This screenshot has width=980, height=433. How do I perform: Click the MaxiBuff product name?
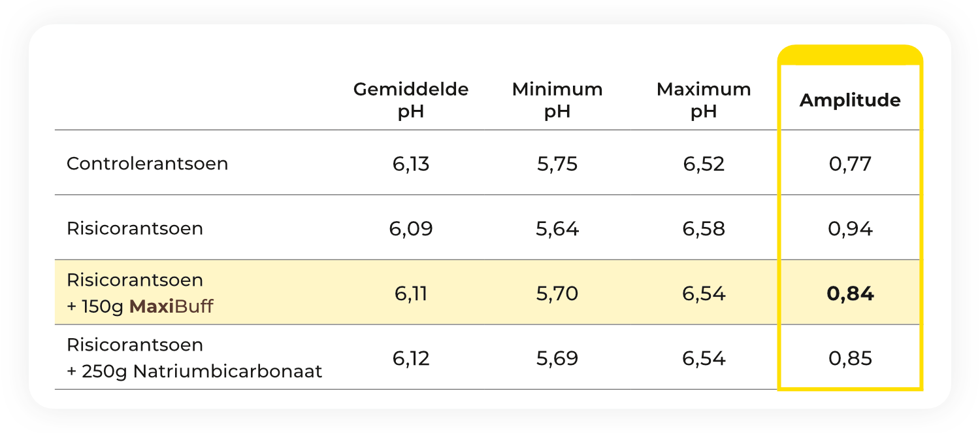click(x=171, y=306)
